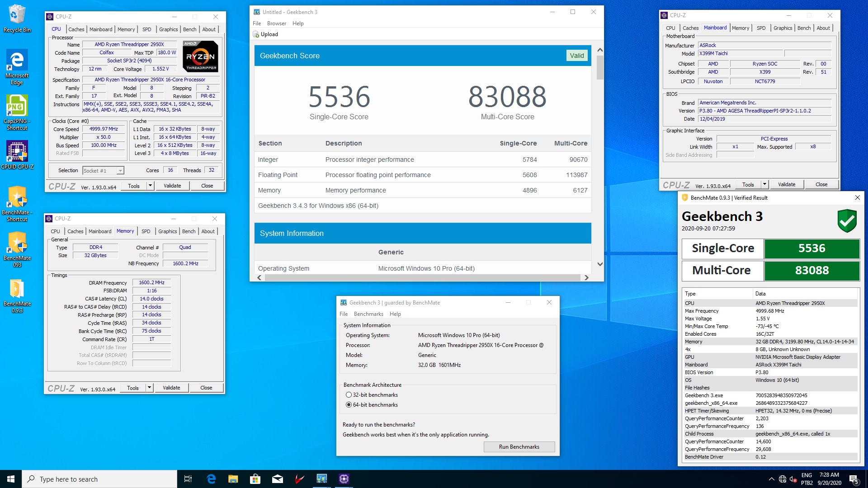Open BenchMate 0.9.3 desktop icon
This screenshot has height=488, width=868.
click(x=17, y=295)
